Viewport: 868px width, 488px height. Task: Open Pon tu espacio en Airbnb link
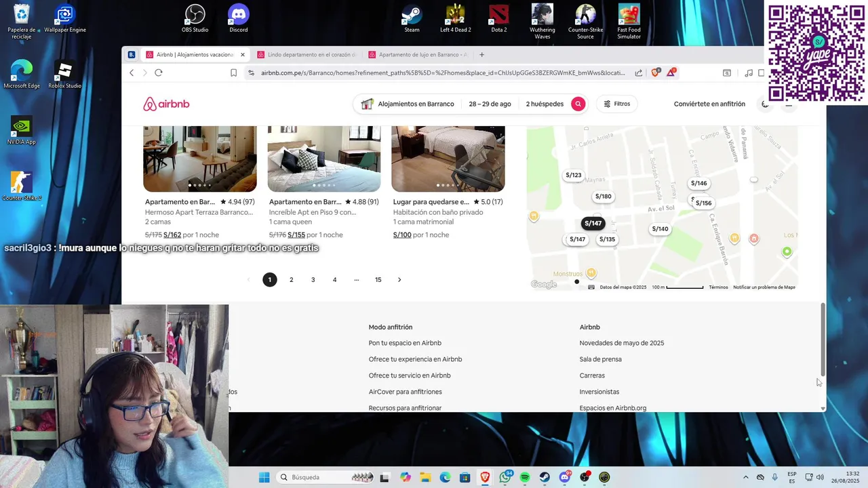click(405, 343)
